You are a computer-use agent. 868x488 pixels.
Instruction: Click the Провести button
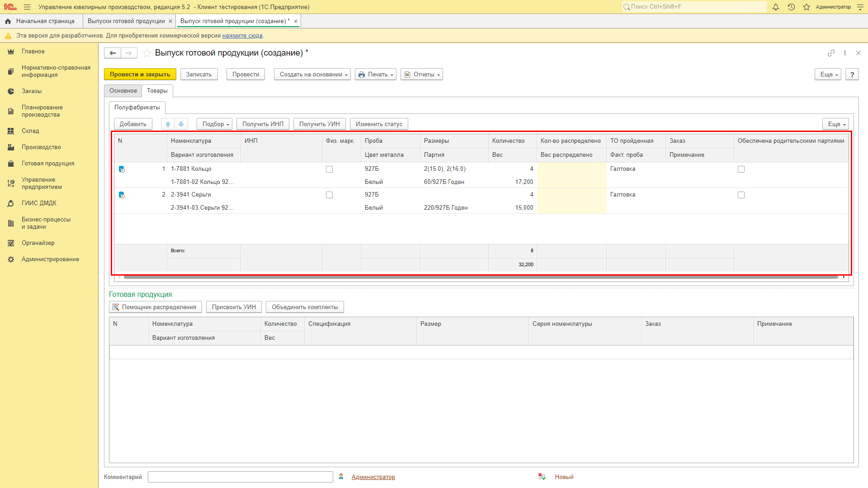click(245, 75)
